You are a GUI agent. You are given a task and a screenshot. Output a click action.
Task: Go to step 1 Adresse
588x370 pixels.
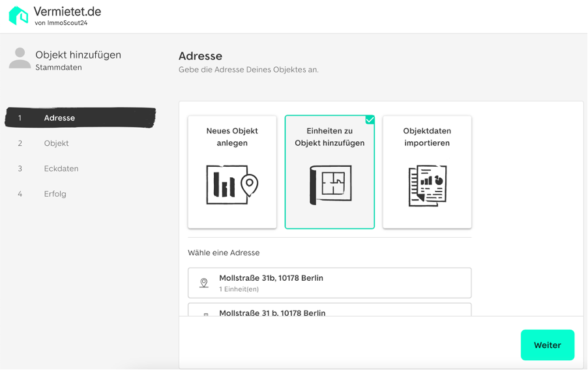[80, 118]
